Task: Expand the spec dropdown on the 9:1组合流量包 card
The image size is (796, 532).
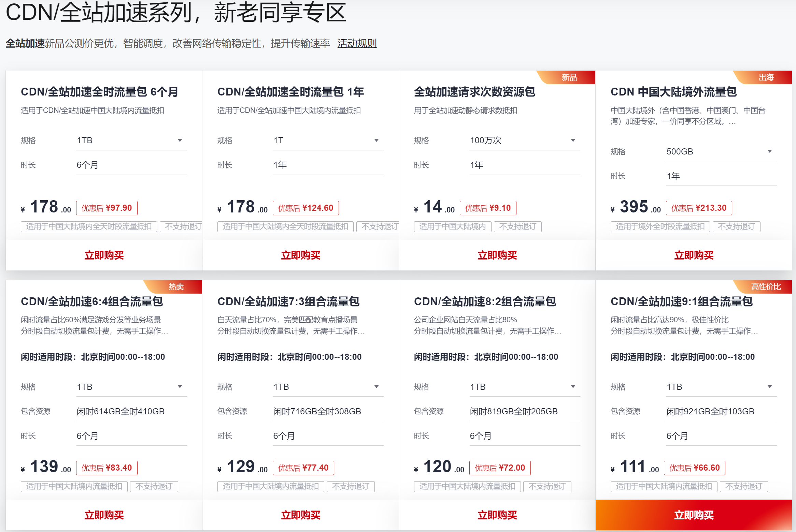Action: pyautogui.click(x=721, y=387)
